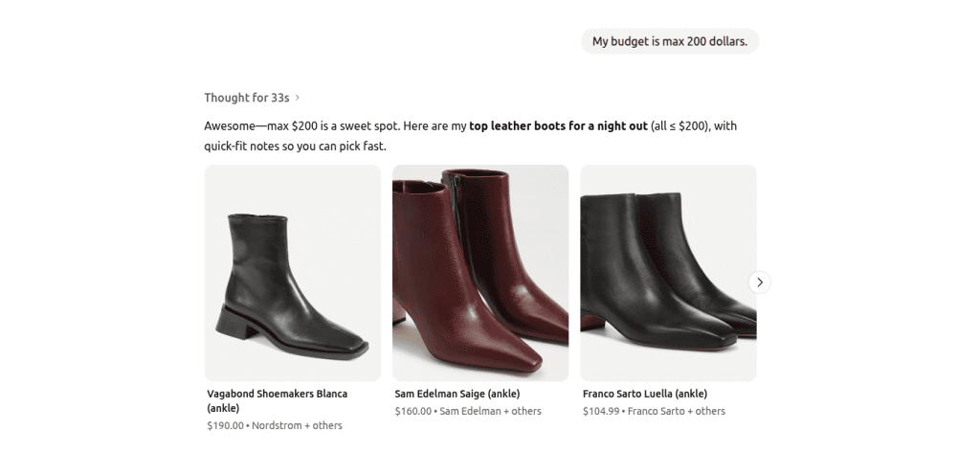Click the 'Sam Edelman Saige (ankle)' title
Image resolution: width=980 pixels, height=453 pixels.
click(x=458, y=394)
